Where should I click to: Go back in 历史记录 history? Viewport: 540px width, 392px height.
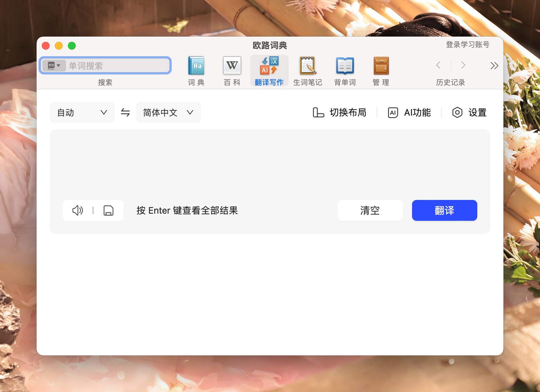[438, 65]
